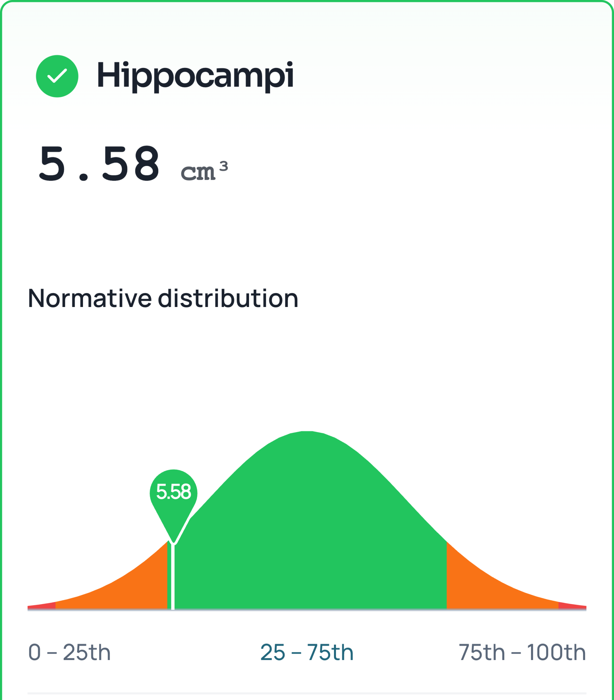The image size is (614, 700).
Task: Select the 75th – 100th percentile label
Action: [x=522, y=652]
